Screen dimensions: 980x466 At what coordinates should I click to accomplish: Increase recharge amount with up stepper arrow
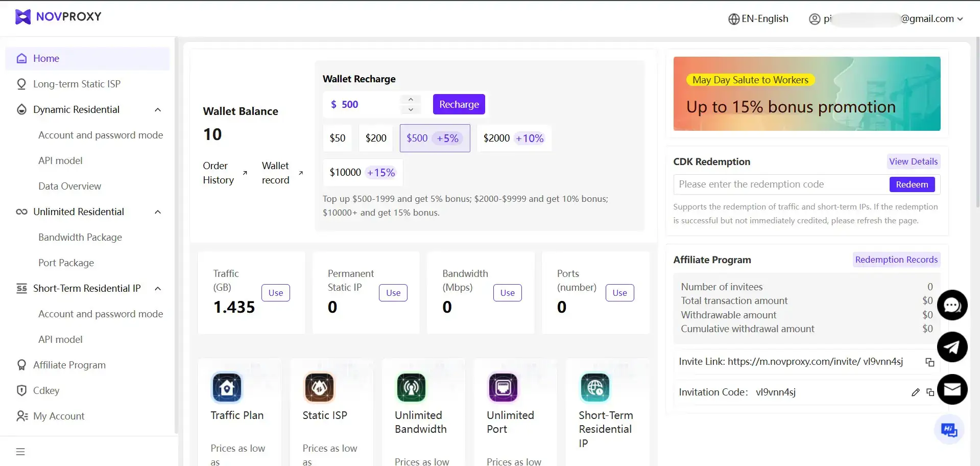coord(411,99)
